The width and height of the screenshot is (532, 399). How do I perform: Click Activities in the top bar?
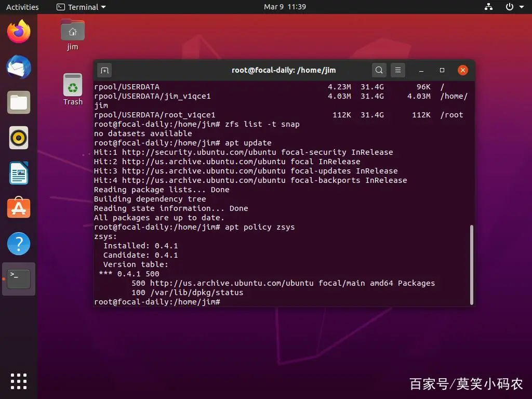point(22,7)
